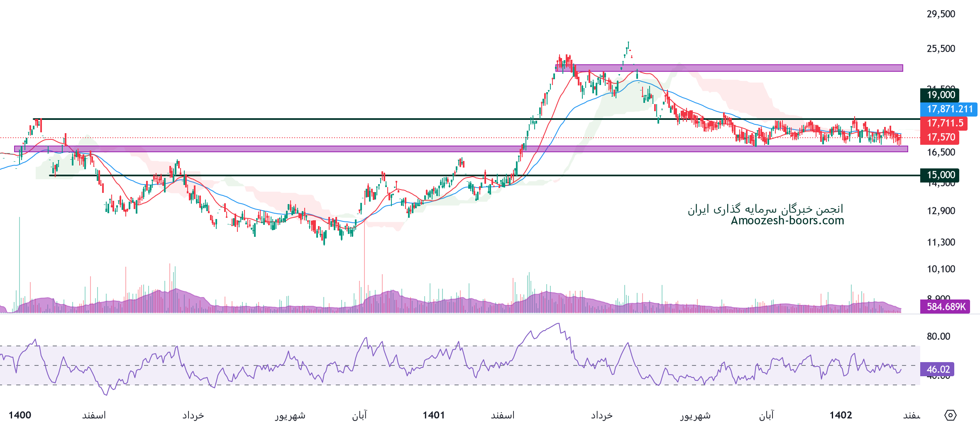
Task: Click the 46.02 RSI value label
Action: [937, 369]
